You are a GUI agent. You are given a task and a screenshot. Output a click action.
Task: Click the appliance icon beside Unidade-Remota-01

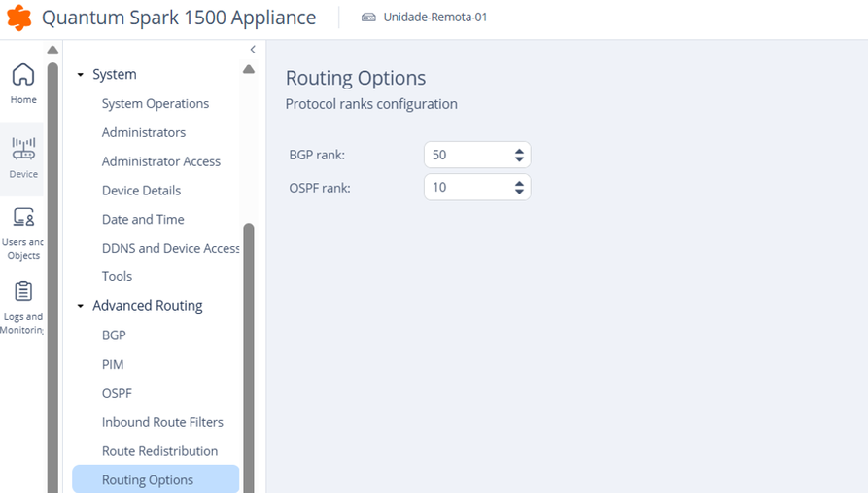[368, 18]
